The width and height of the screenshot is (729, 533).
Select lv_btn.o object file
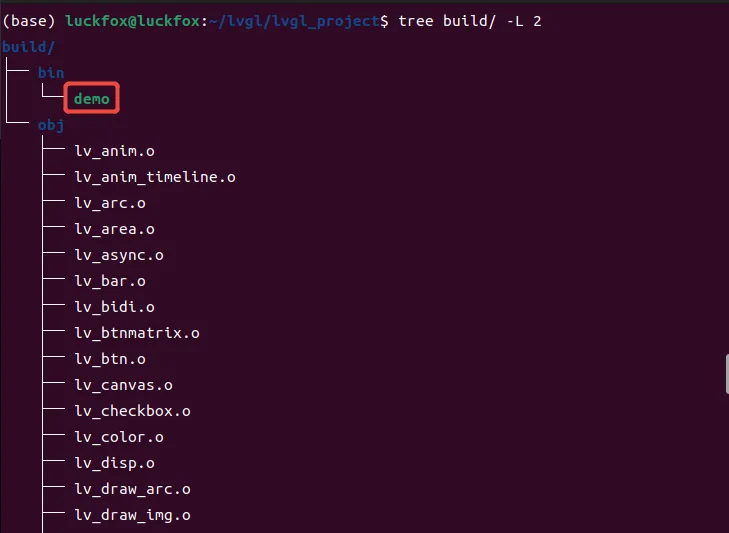click(x=110, y=360)
